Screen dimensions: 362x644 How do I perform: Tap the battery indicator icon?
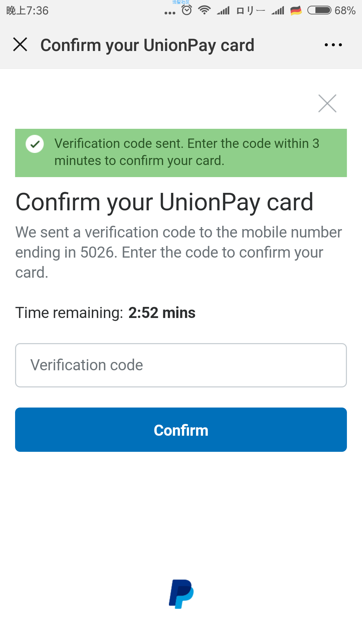(x=319, y=10)
